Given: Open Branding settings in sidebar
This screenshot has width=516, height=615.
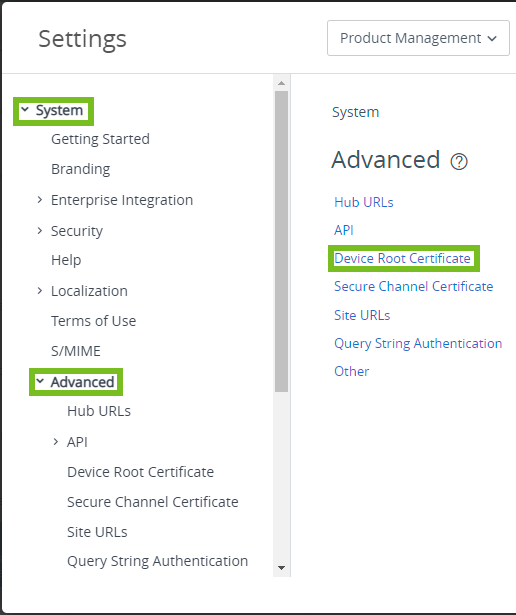Looking at the screenshot, I should pos(80,169).
